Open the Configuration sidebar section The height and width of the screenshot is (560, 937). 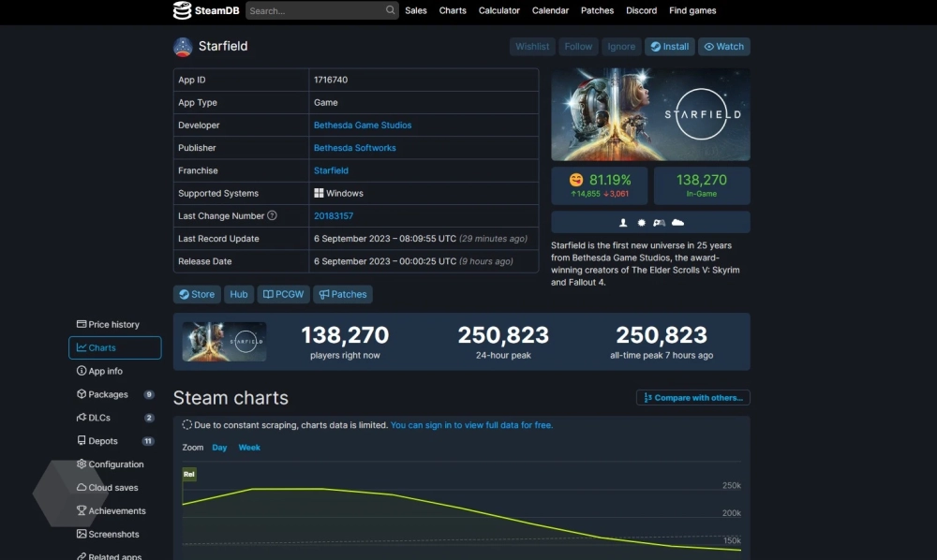click(115, 464)
